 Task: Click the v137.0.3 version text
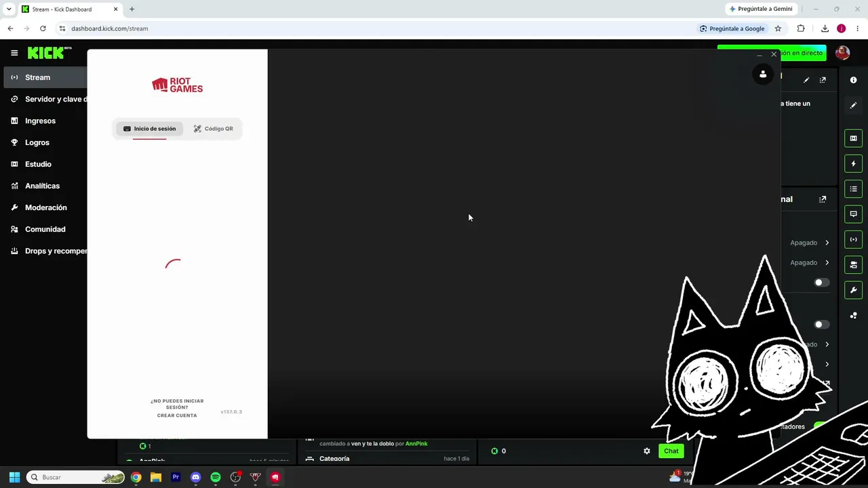231,412
